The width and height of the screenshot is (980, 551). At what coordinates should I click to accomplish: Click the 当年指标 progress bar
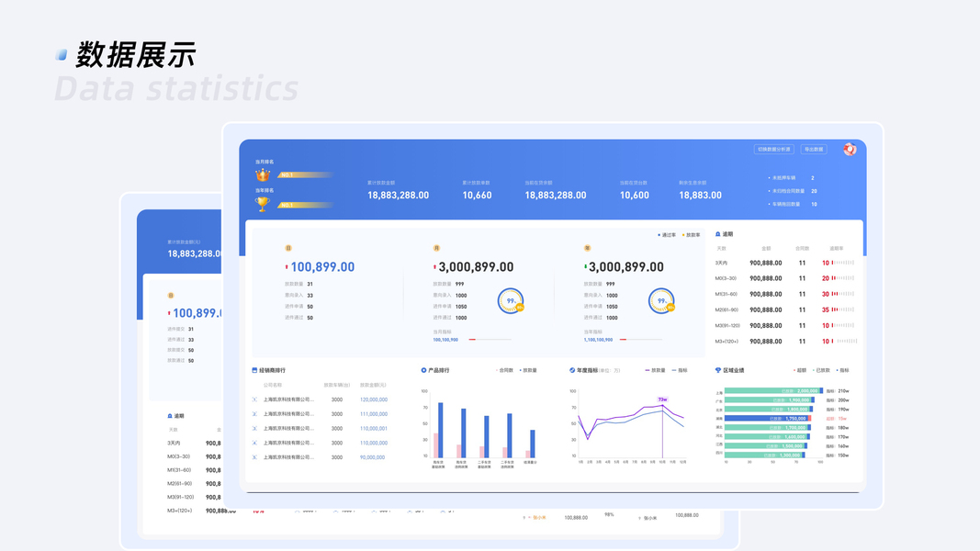coord(640,339)
